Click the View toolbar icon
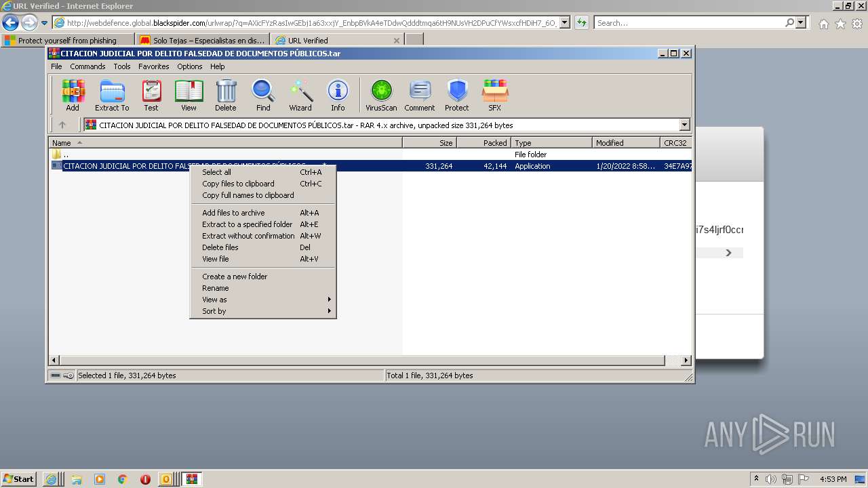The image size is (868, 488). (x=189, y=96)
